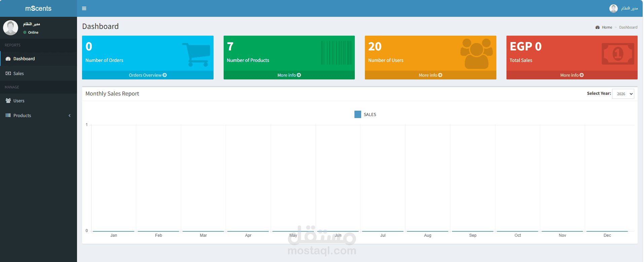
Task: Click More info on Number of Users card
Action: 430,75
